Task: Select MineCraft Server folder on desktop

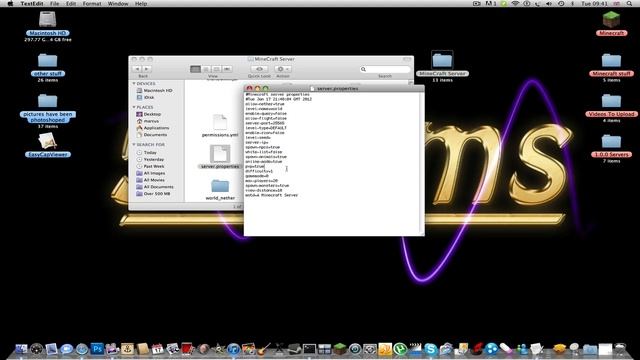Action: click(442, 61)
